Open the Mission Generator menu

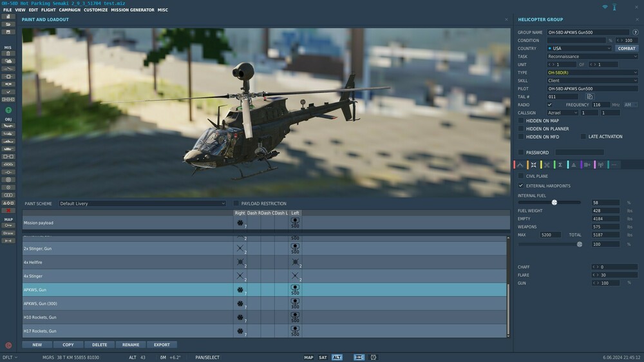coord(132,10)
